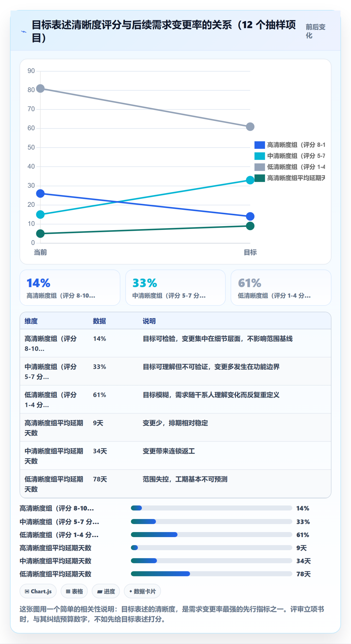
Task: Click the lightning bolt icon beside the title
Action: [24, 32]
